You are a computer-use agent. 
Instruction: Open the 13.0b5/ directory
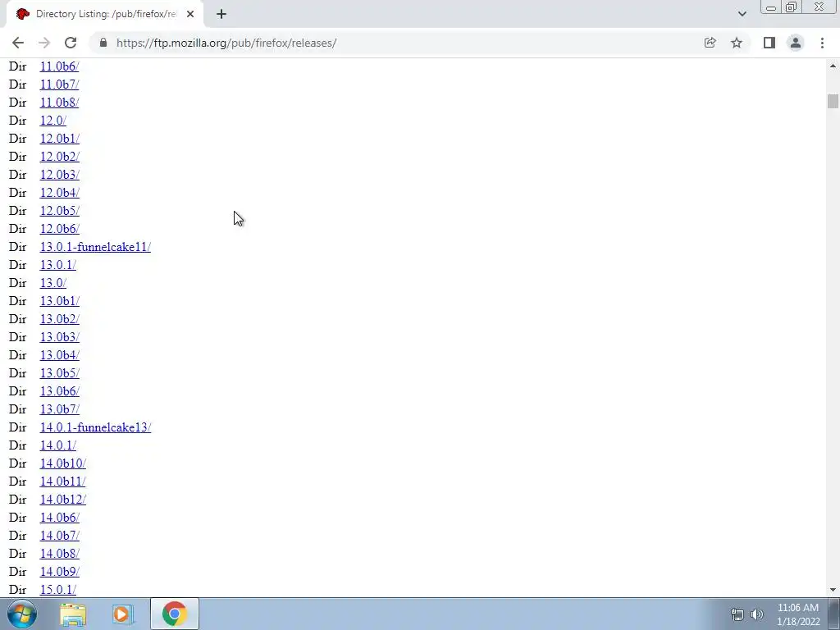59,373
